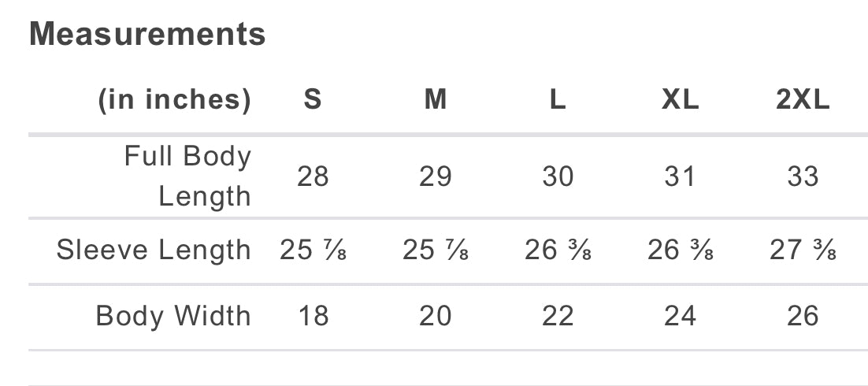Select Full Body Length value 33
Viewport: 868px width, 386px height.
[x=803, y=176]
